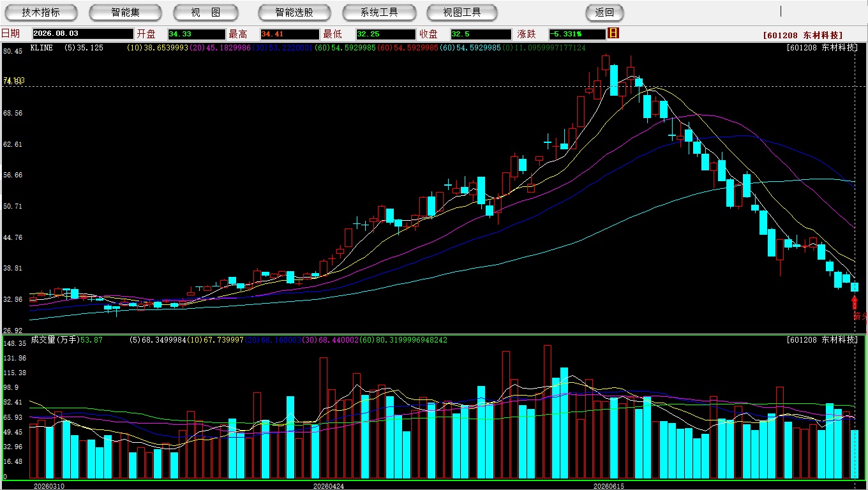The height and width of the screenshot is (490, 868).
Task: Click the (10)38.6539993 moving average value
Action: (158, 48)
